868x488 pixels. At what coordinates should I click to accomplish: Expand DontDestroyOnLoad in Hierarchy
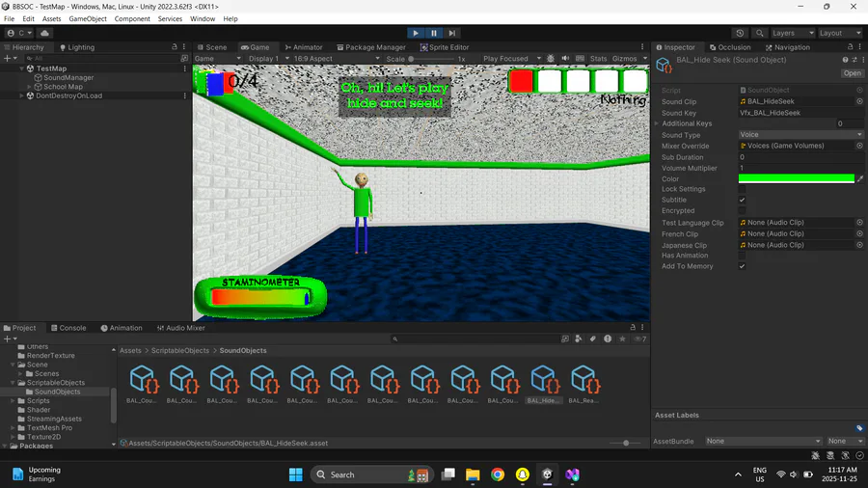[x=21, y=95]
